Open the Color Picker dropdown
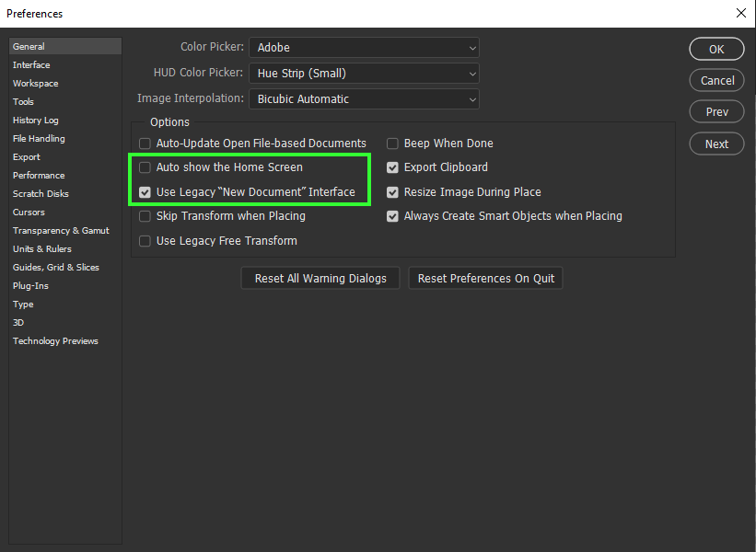The image size is (756, 552). coord(364,48)
